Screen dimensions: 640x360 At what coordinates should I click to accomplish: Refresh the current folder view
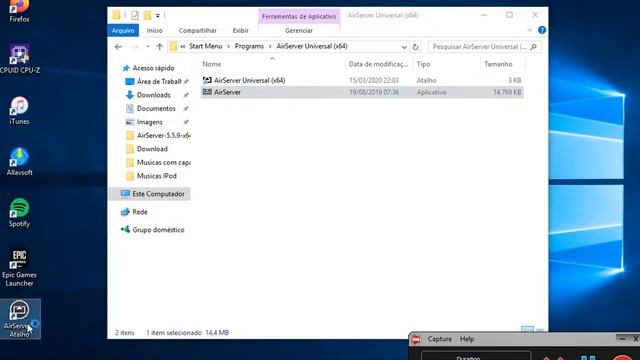[x=416, y=47]
